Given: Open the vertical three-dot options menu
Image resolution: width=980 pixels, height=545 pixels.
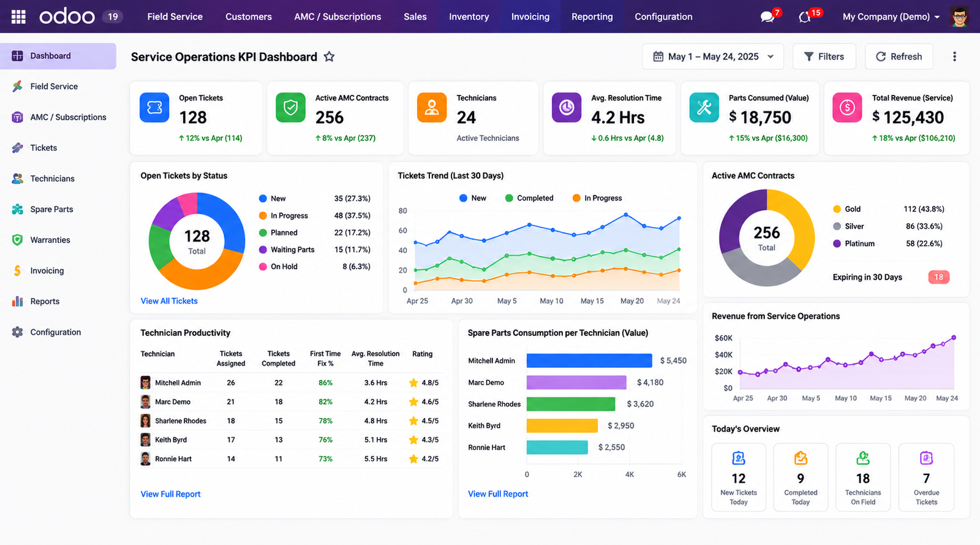Looking at the screenshot, I should coord(954,56).
